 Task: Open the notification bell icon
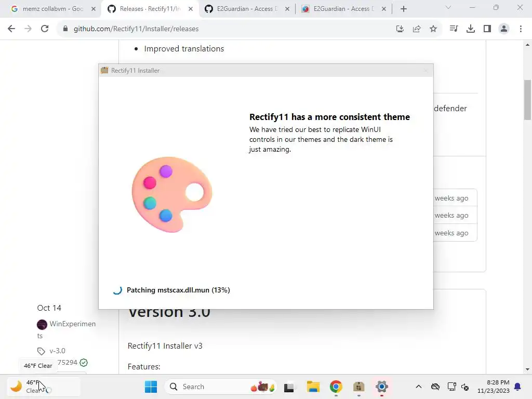(518, 387)
